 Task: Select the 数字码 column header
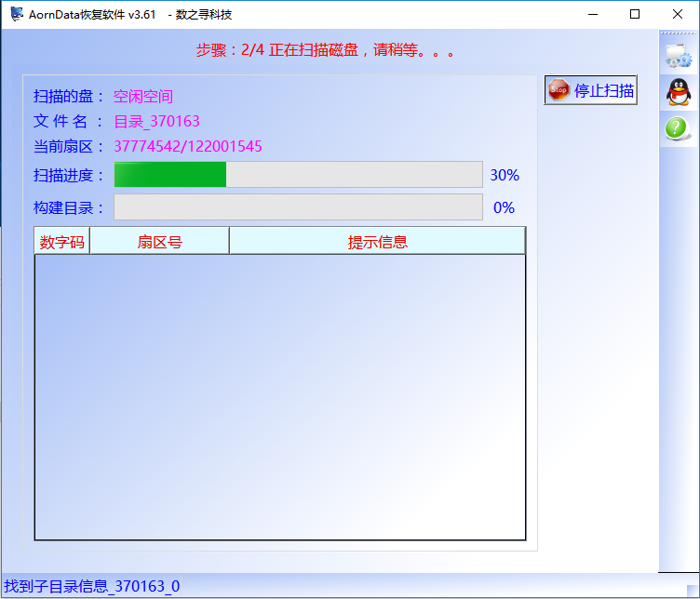point(62,241)
